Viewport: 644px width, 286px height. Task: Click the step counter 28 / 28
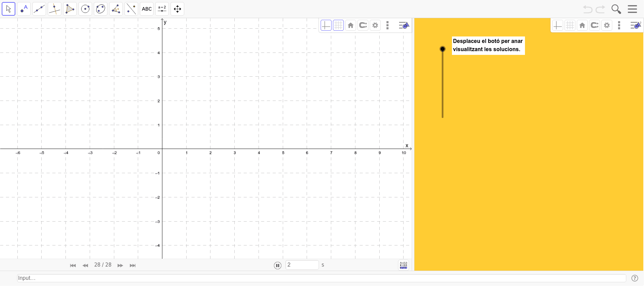click(103, 265)
